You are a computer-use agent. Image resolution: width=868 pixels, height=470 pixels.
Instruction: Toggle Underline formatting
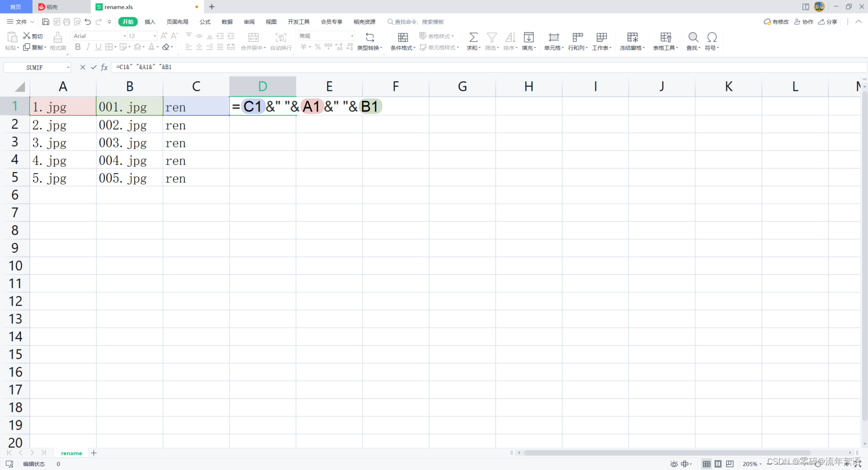click(99, 47)
